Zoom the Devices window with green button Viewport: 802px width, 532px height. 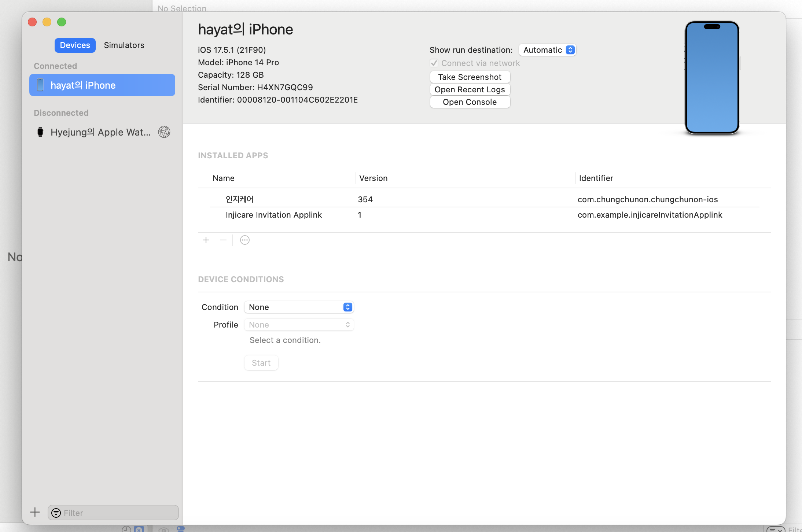[62, 22]
